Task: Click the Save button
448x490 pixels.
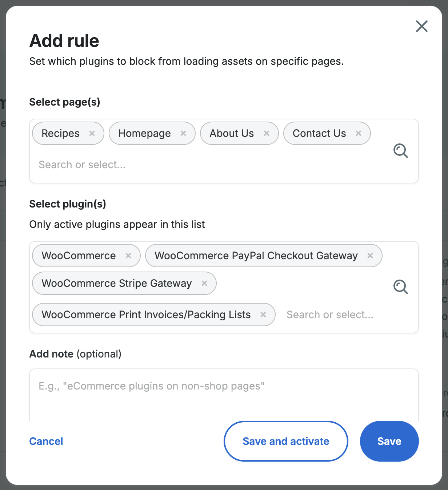Action: (389, 441)
